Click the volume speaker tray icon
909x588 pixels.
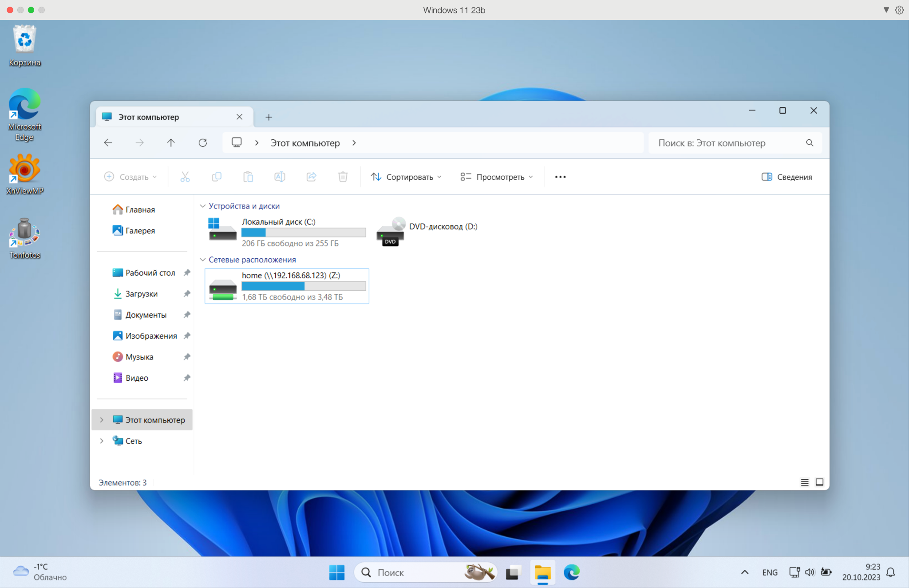[x=810, y=572]
